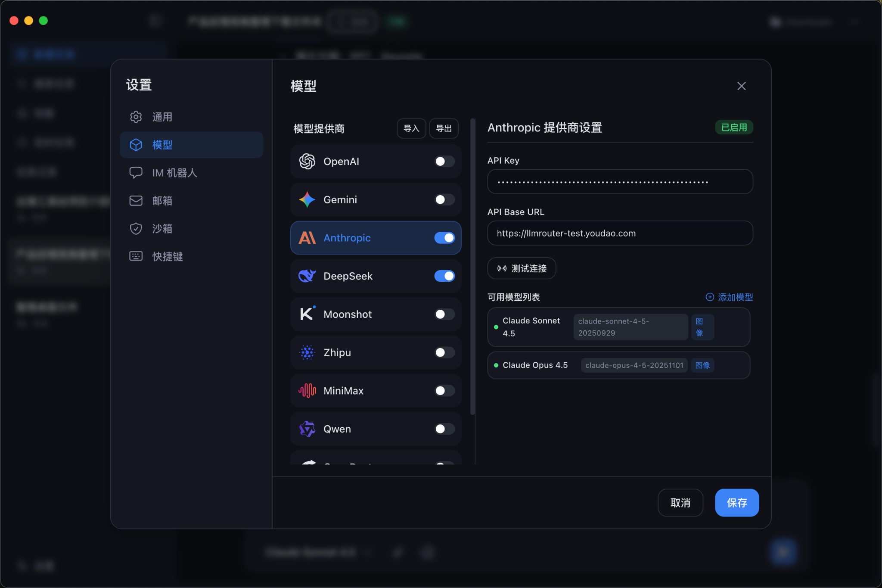Open the 沙箱 sandbox settings section
882x588 pixels.
pyautogui.click(x=191, y=228)
